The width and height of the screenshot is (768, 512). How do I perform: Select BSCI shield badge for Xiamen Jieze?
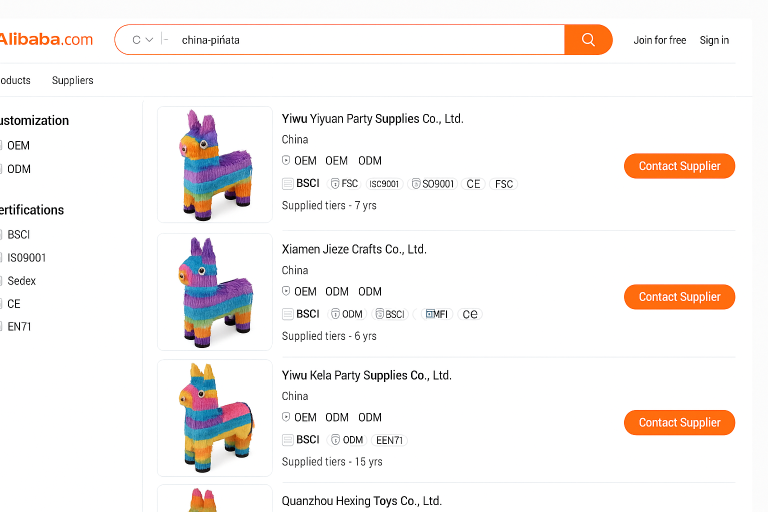[390, 314]
